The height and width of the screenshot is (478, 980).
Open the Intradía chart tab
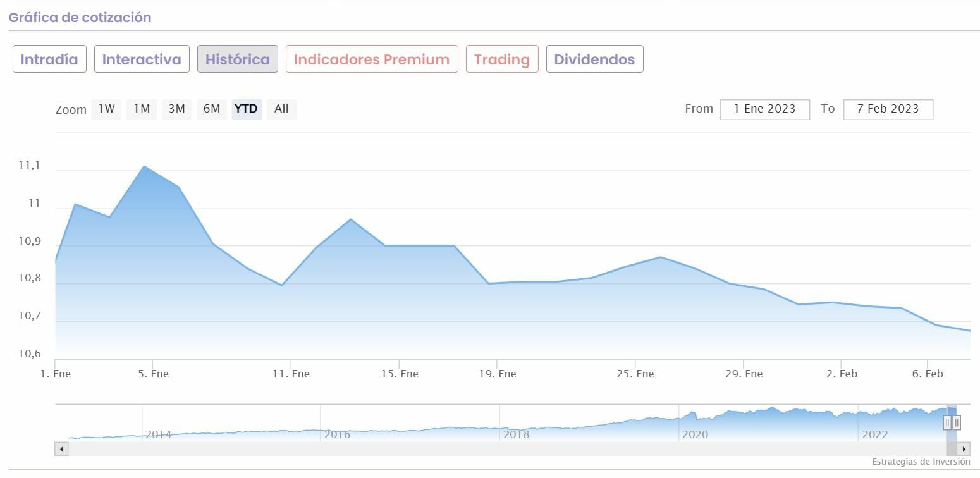click(x=49, y=59)
